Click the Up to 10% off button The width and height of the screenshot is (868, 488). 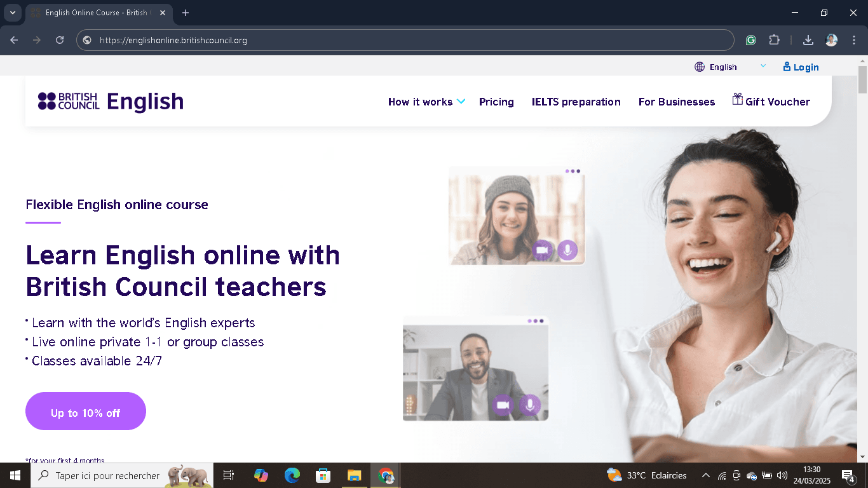click(85, 411)
